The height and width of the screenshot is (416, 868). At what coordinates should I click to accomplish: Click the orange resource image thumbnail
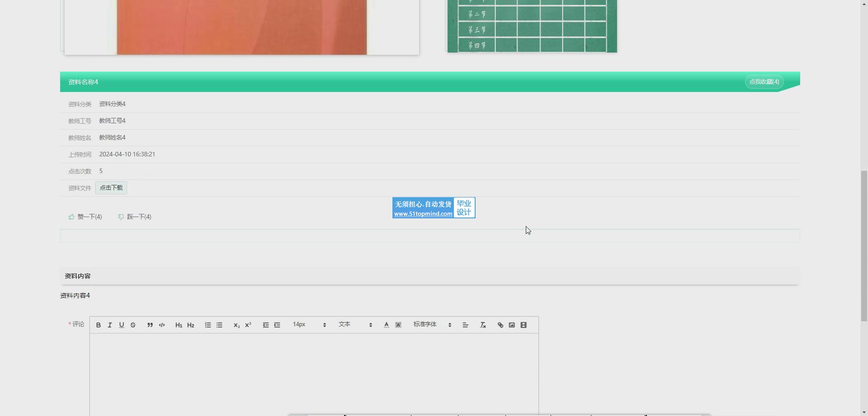[242, 27]
